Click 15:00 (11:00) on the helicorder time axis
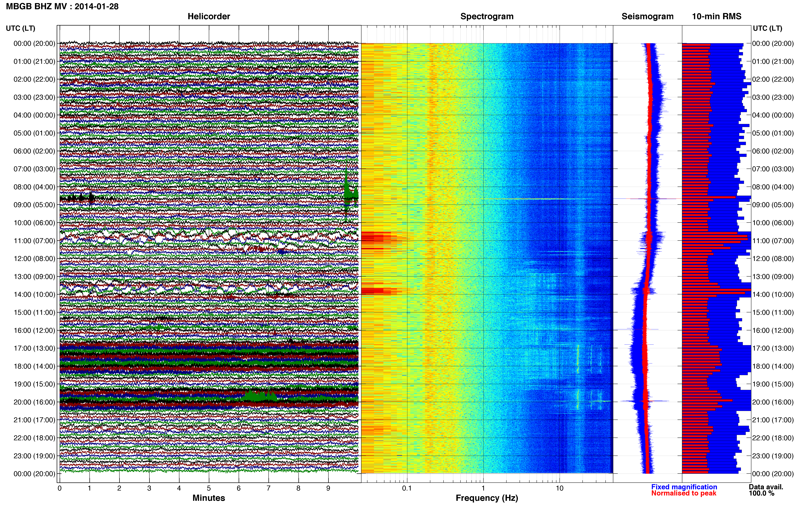The image size is (812, 508). click(34, 312)
